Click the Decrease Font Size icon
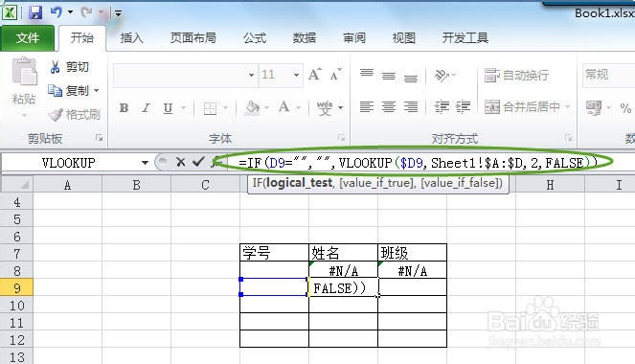The width and height of the screenshot is (635, 364). pos(336,75)
